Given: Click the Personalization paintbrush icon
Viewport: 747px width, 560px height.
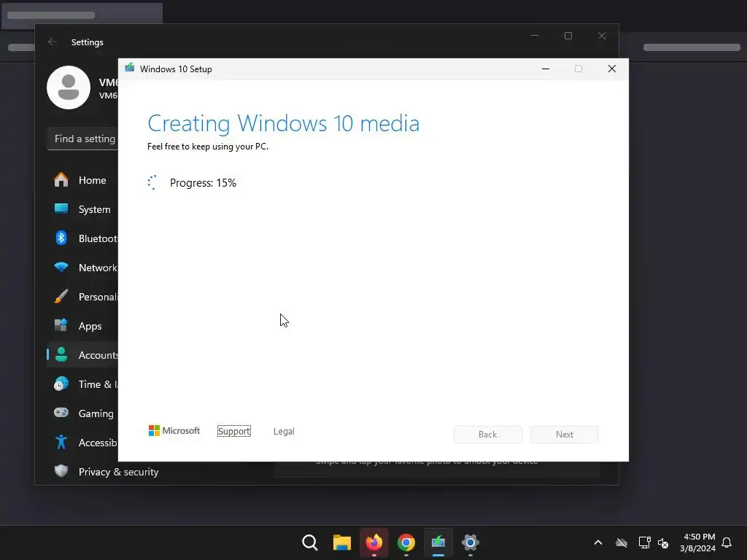Looking at the screenshot, I should click(61, 296).
